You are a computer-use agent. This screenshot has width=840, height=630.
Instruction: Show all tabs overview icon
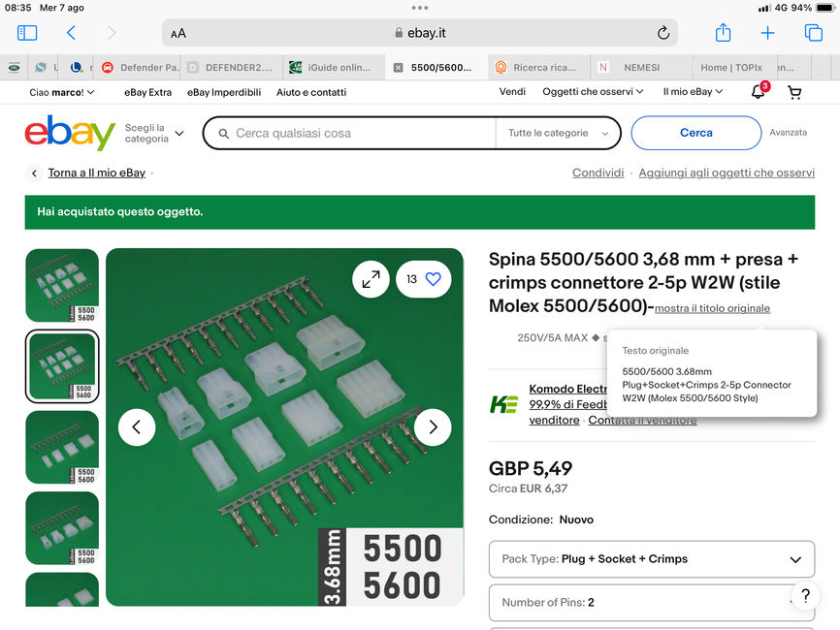point(813,33)
